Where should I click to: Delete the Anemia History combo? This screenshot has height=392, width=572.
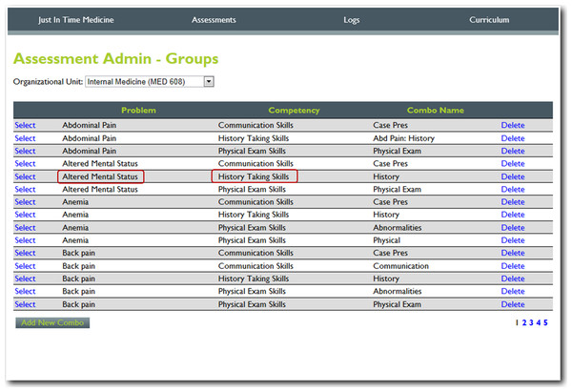coord(513,215)
